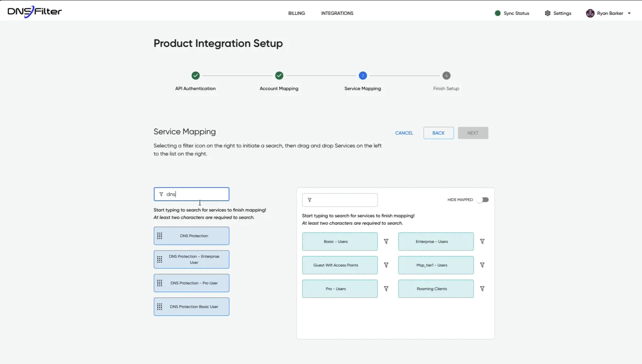Go back with the BACK button

point(439,133)
